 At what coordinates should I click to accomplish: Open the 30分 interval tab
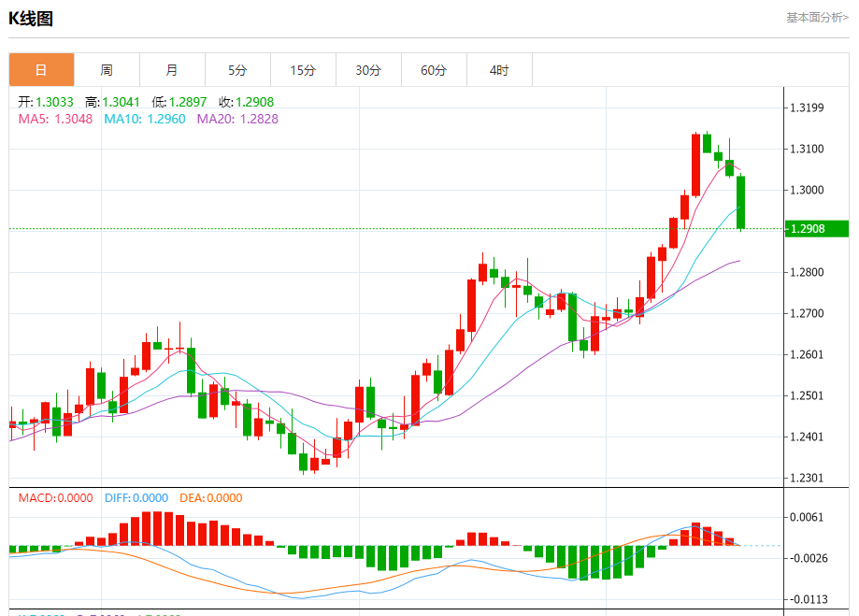(x=368, y=70)
